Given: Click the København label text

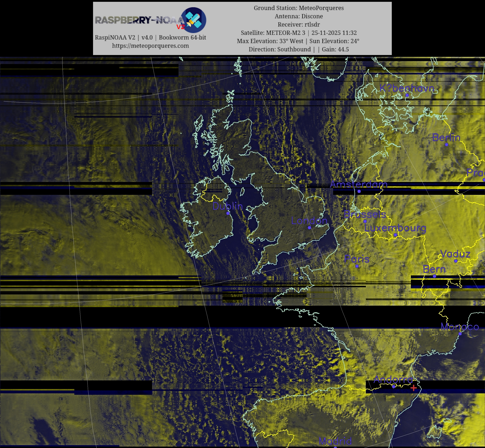Looking at the screenshot, I should 407,88.
